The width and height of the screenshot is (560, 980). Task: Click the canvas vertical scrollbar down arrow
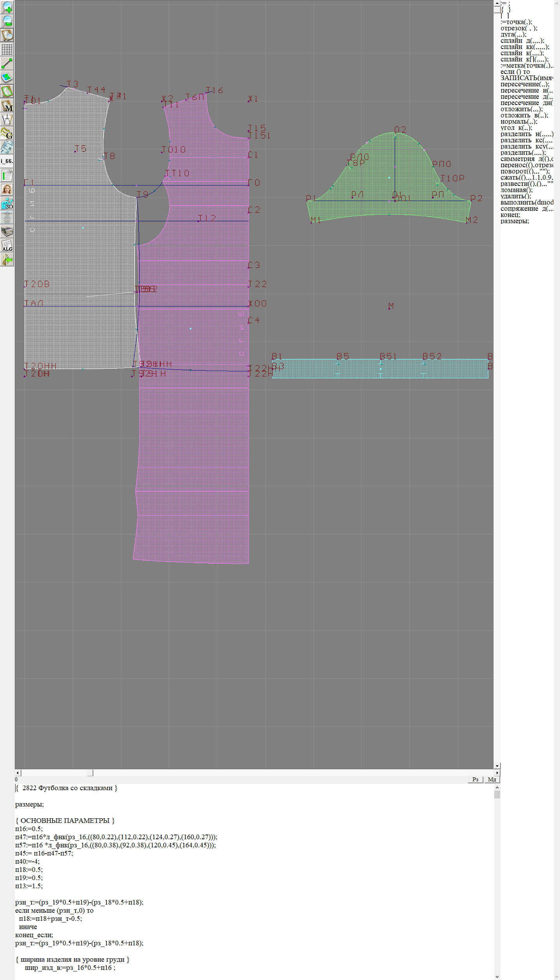point(497,766)
